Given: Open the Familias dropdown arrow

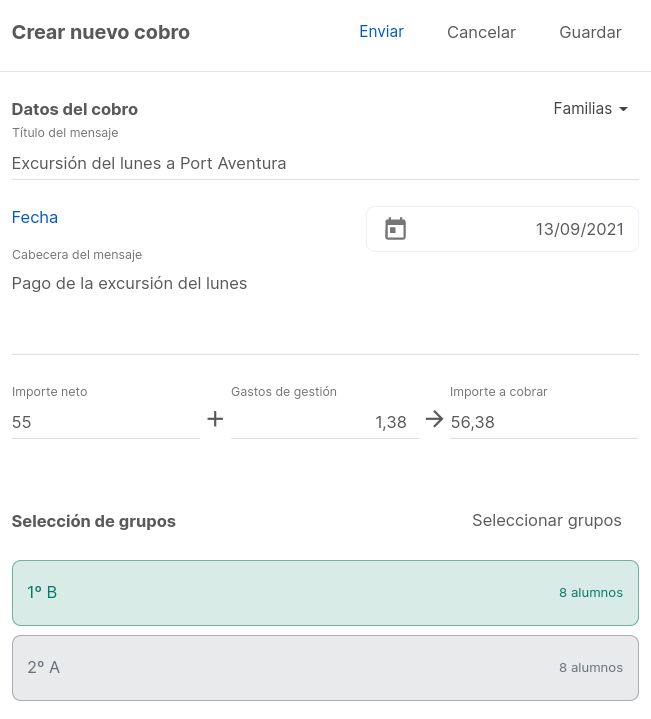Looking at the screenshot, I should point(624,109).
